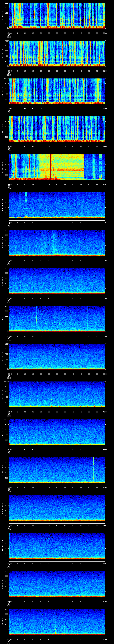Click the 1000 Hz axis label of the 18:36:00 panel

tap(6, 268)
